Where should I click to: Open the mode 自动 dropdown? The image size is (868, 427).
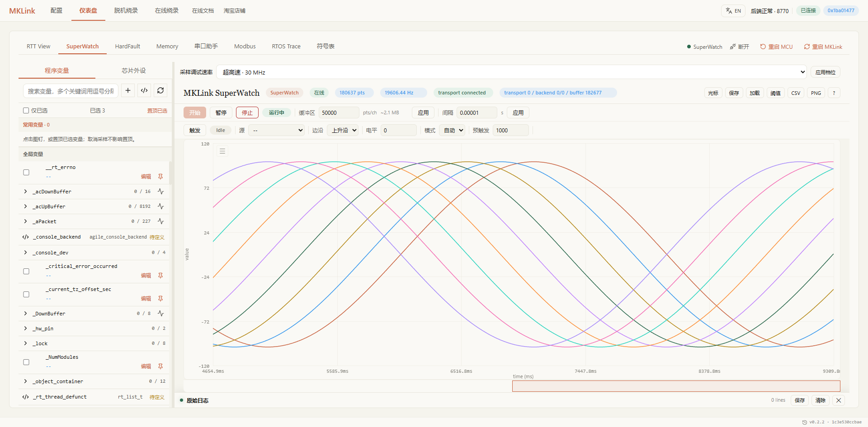tap(452, 130)
